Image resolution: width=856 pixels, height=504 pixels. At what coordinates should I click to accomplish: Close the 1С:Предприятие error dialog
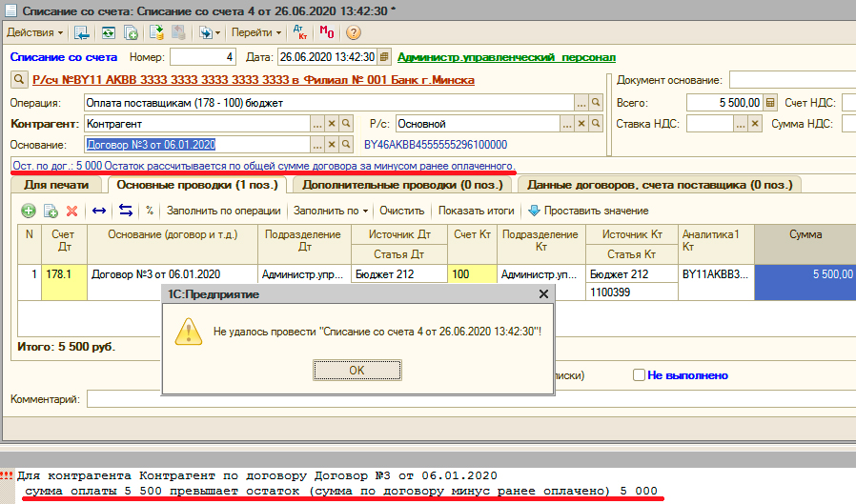[544, 294]
